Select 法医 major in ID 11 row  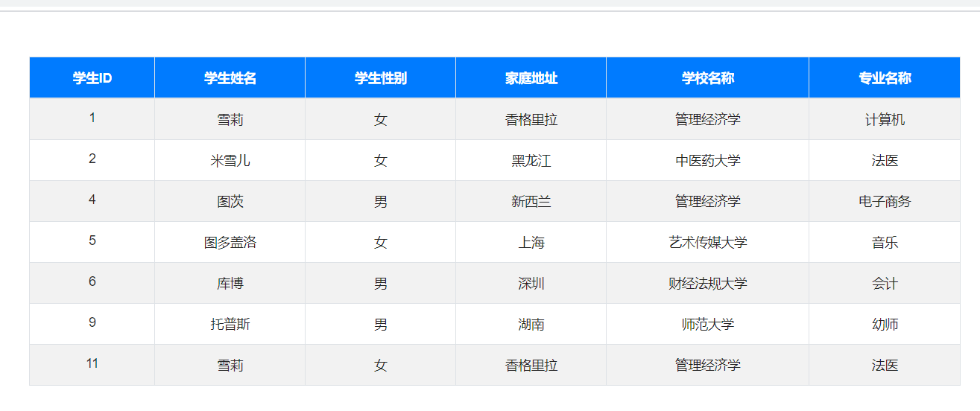(885, 365)
